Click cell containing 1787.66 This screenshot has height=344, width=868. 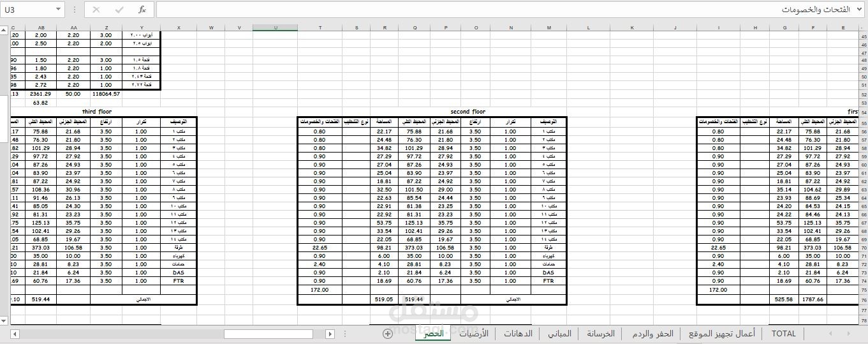813,298
